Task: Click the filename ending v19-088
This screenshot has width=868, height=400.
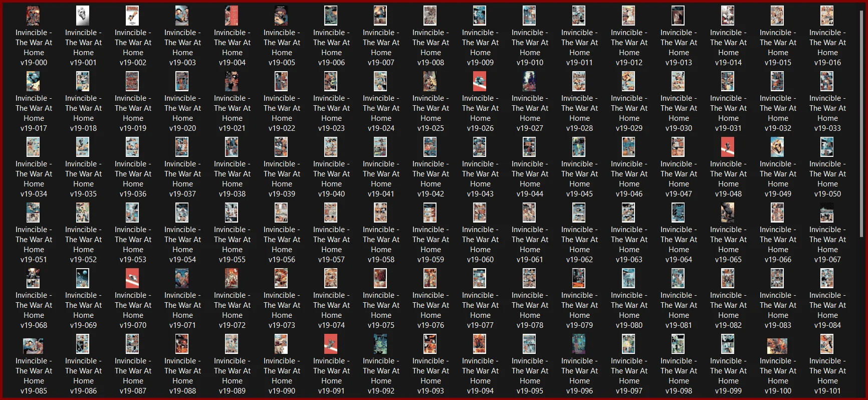Action: pyautogui.click(x=182, y=376)
